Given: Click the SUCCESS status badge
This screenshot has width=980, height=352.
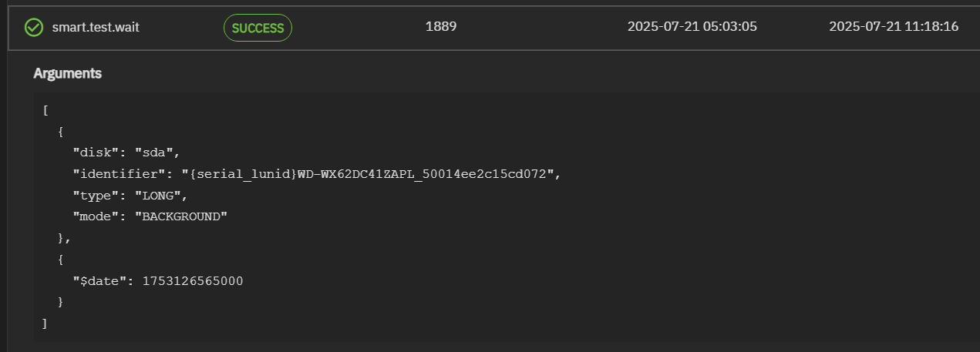Looking at the screenshot, I should 258,28.
